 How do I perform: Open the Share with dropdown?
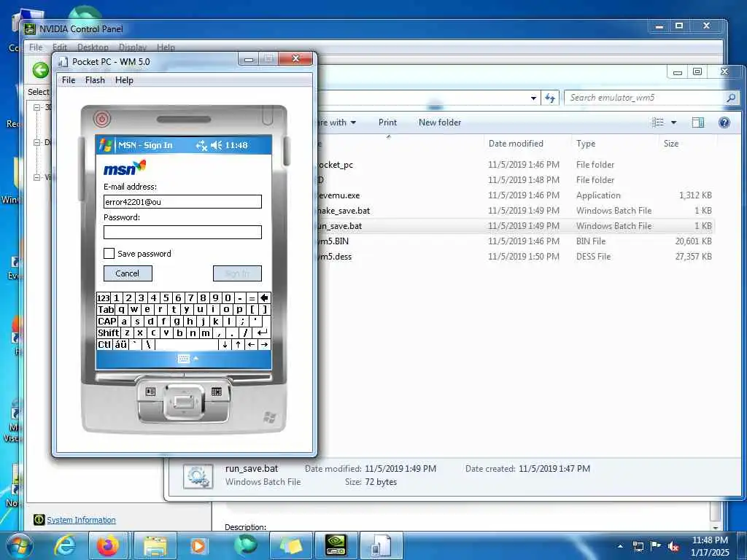[338, 122]
